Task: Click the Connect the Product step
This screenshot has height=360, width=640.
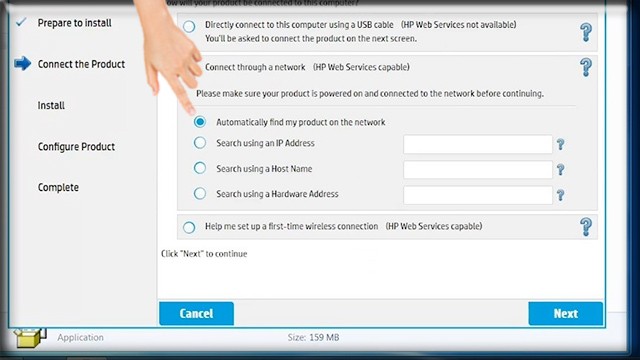Action: 81,64
